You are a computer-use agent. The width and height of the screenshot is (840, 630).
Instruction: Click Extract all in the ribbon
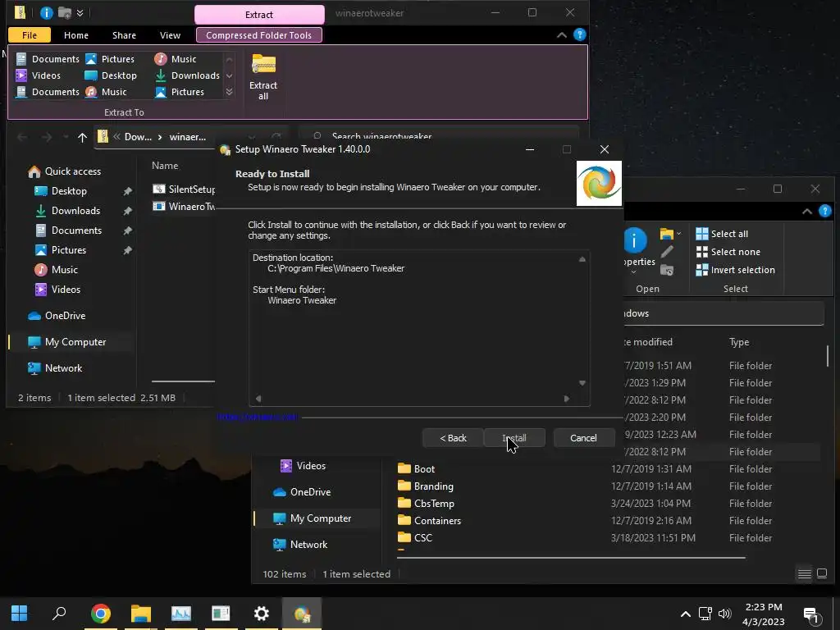point(263,77)
